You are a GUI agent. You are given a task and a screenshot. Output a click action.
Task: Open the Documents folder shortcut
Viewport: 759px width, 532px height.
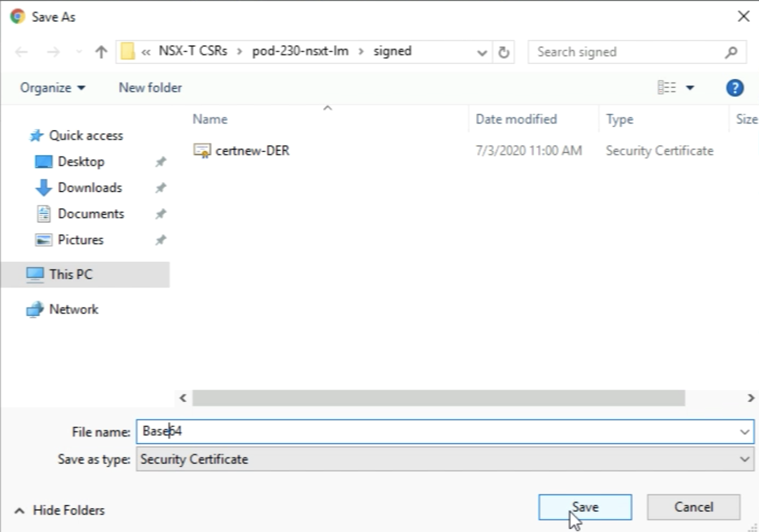(90, 214)
